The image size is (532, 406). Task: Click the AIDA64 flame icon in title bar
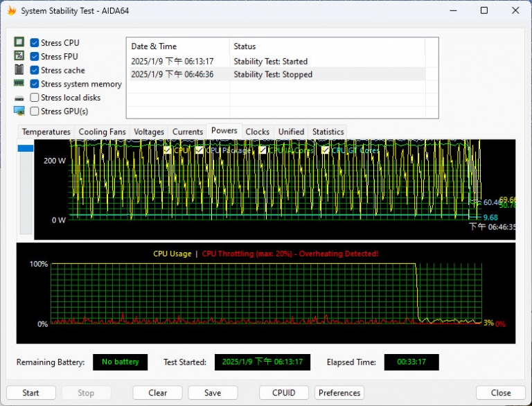tap(12, 11)
